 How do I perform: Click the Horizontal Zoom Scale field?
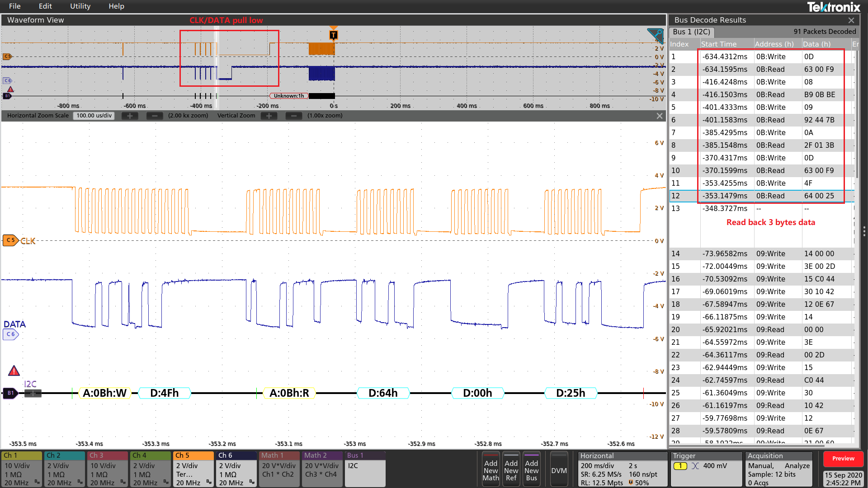[x=94, y=116]
